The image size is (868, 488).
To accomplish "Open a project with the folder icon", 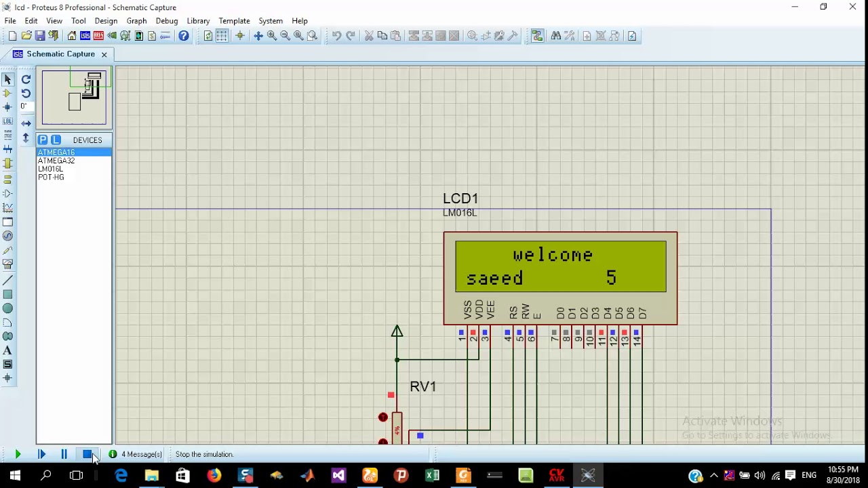I will click(x=26, y=36).
